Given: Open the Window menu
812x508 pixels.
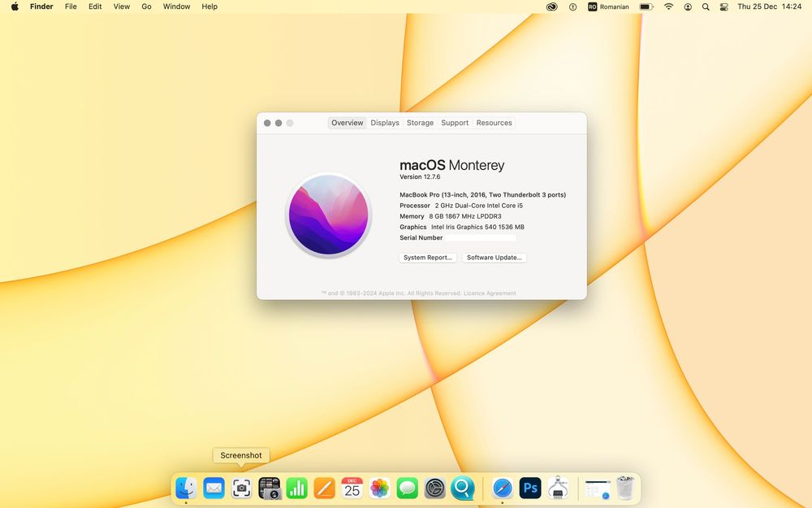Looking at the screenshot, I should (176, 7).
